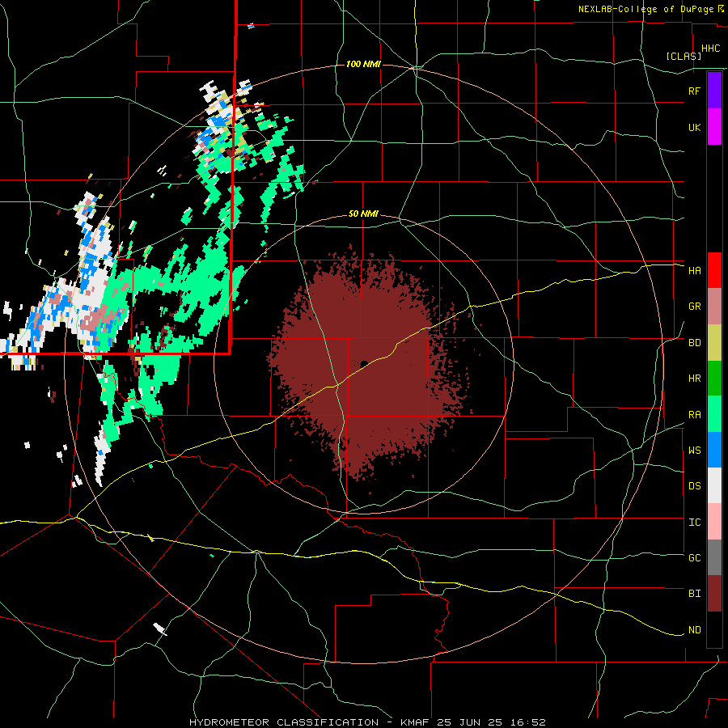The height and width of the screenshot is (728, 728).
Task: Click the RA legend label
Action: point(694,415)
